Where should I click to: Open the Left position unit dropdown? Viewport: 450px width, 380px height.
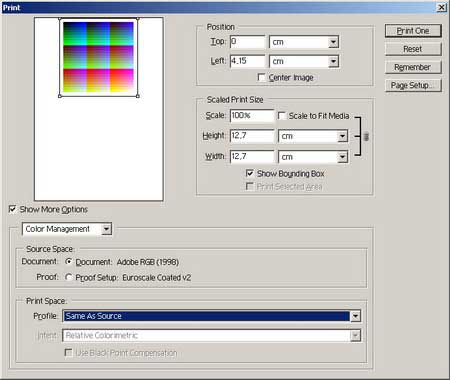304,61
